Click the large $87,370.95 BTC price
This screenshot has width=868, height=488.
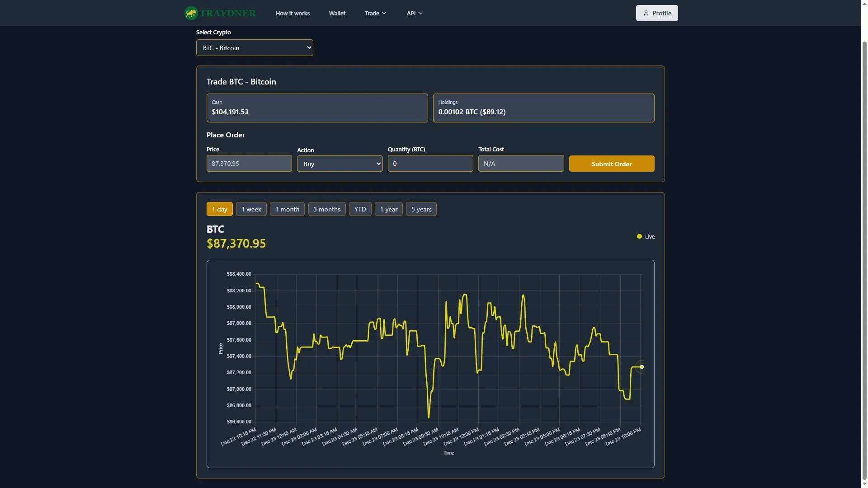click(x=236, y=244)
